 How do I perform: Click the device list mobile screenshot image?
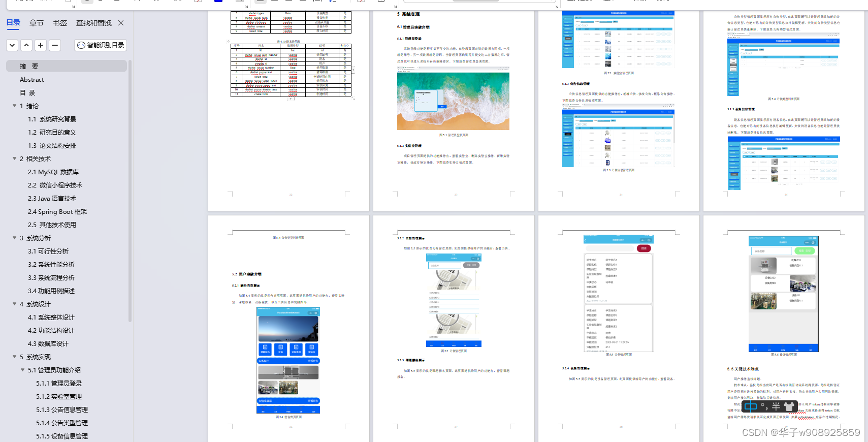pos(783,294)
